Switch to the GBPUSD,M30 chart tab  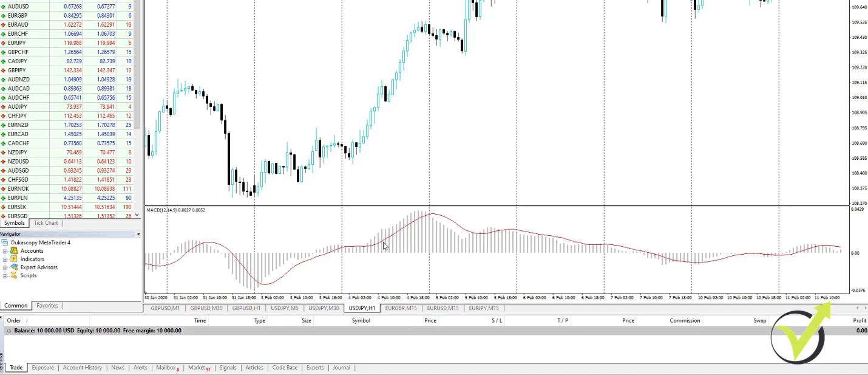pos(206,308)
